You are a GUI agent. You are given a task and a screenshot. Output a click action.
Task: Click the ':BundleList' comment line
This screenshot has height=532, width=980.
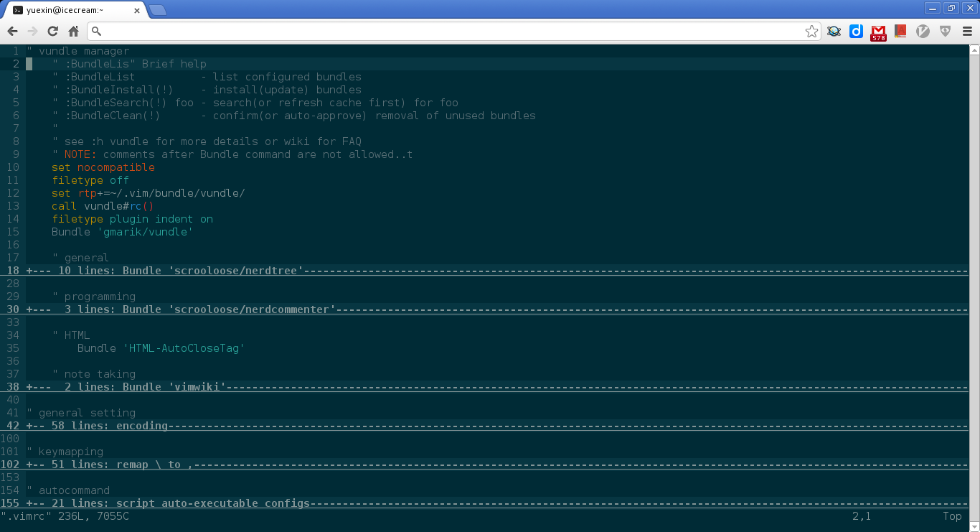[207, 77]
